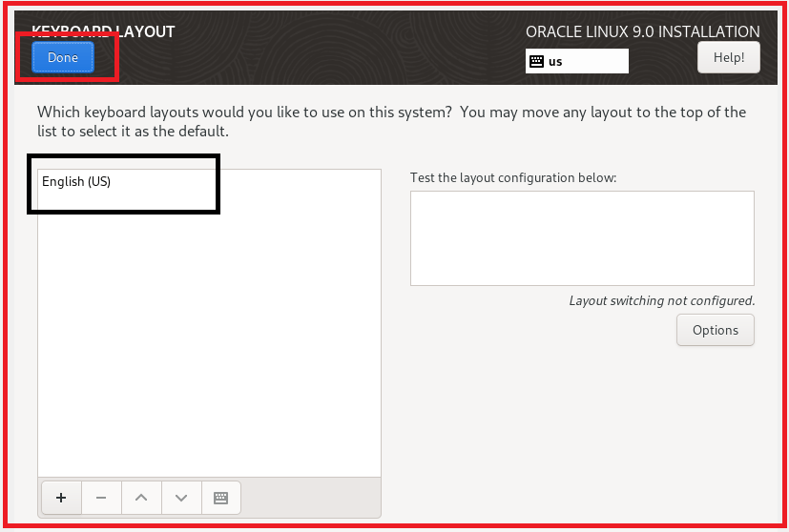Open layout switching Options
Screen dimensions: 789x532
[715, 330]
